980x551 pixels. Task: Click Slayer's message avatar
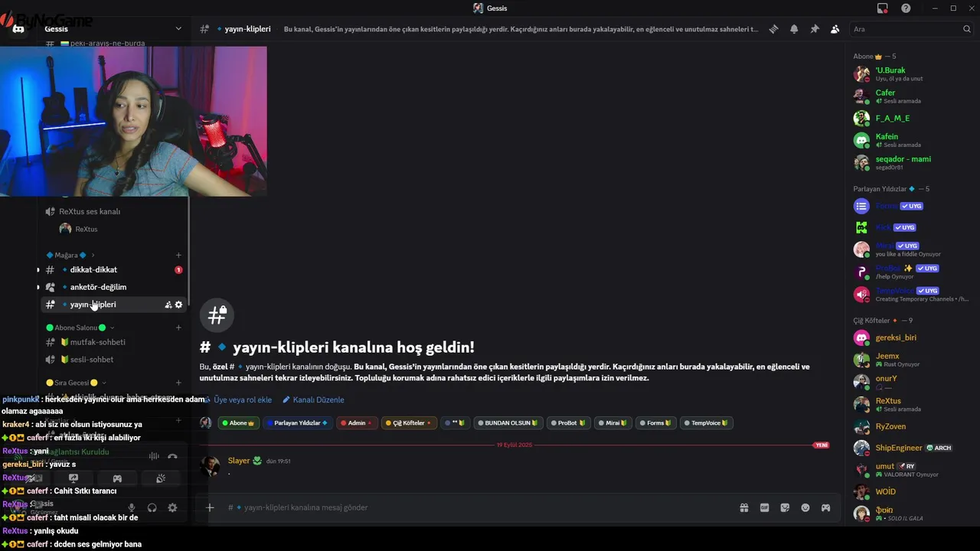point(210,466)
